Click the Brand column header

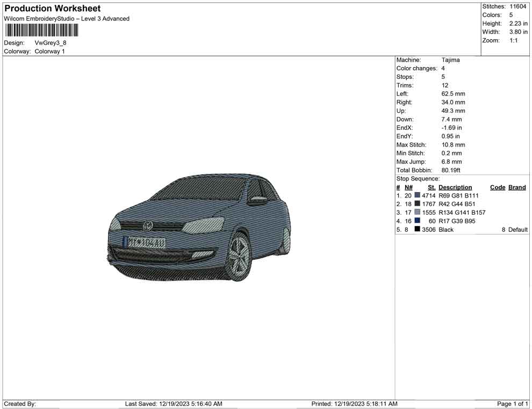click(x=516, y=187)
